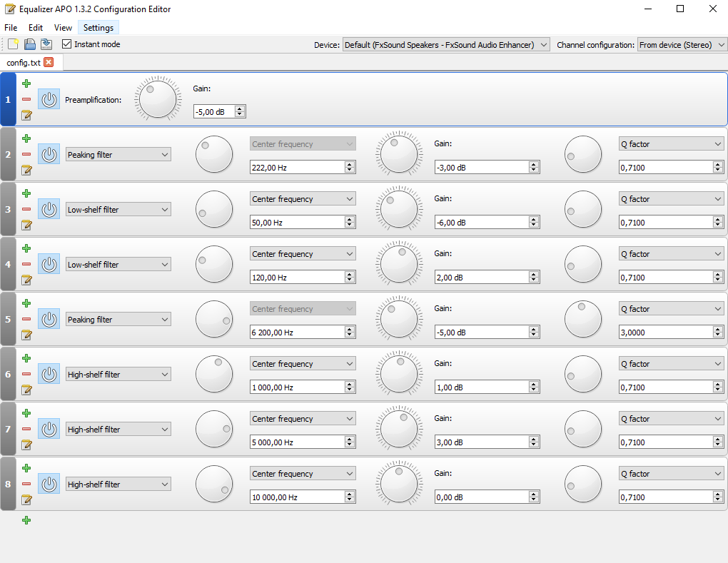Click the Save As toolbar icon
Viewport: 728px width, 563px height.
tap(46, 44)
